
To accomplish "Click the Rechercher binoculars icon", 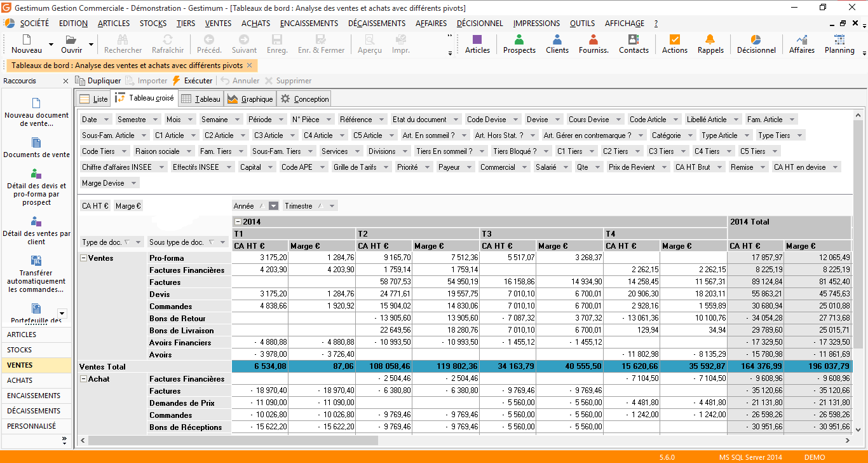I will pyautogui.click(x=123, y=39).
